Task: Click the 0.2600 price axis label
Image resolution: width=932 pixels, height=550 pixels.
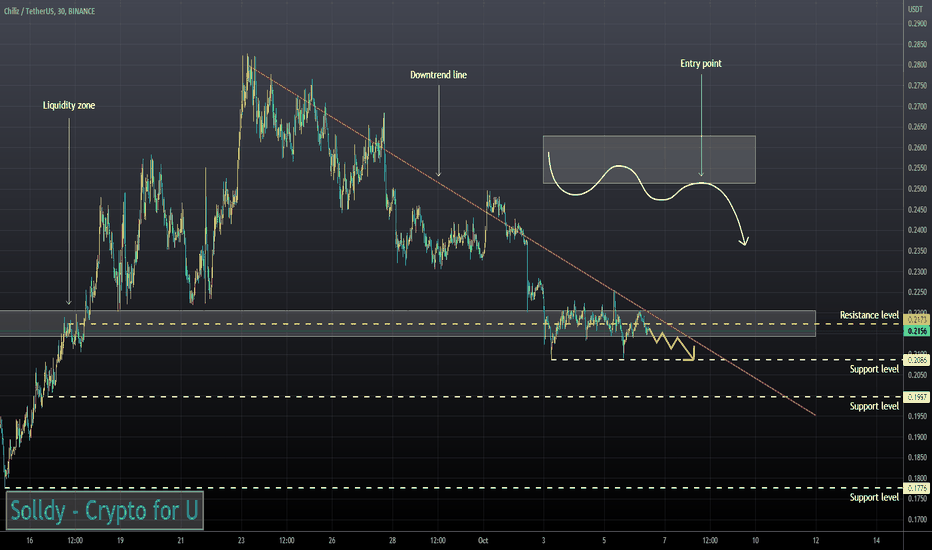Action: pyautogui.click(x=917, y=147)
